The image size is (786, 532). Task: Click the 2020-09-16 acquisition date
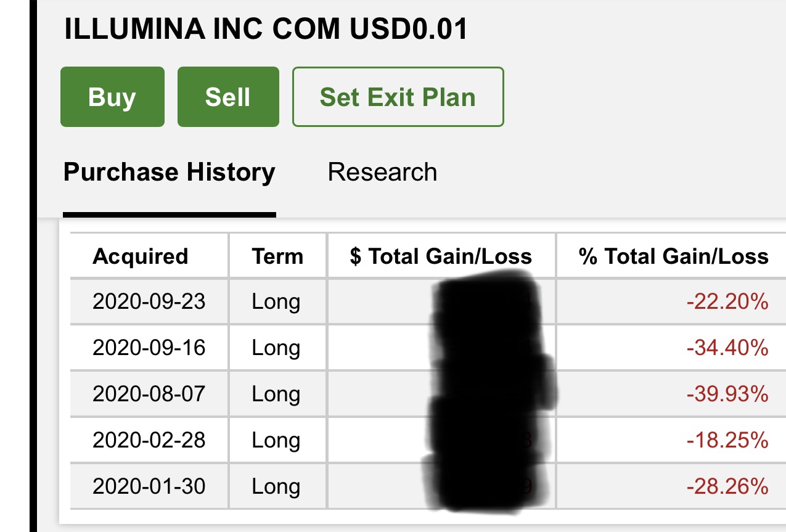click(149, 348)
